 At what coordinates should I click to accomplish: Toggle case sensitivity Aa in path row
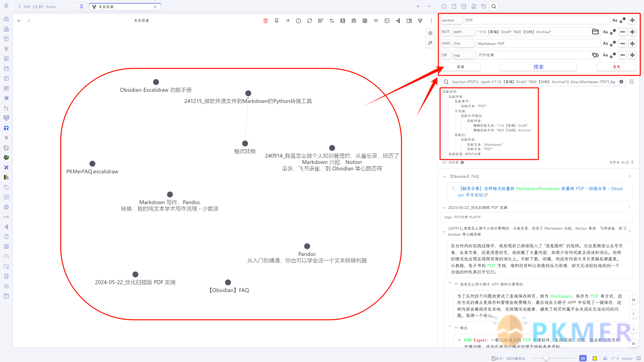[605, 32]
